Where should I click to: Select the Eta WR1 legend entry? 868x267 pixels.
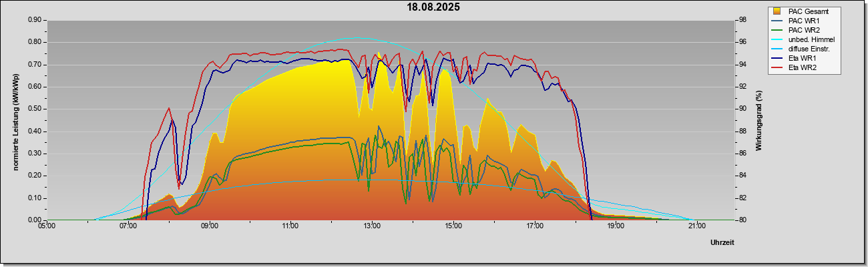pyautogui.click(x=804, y=59)
